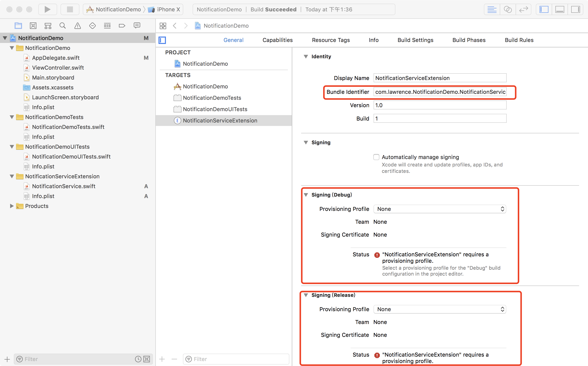Open the Debug navigator icon
The height and width of the screenshot is (366, 588).
pos(107,26)
